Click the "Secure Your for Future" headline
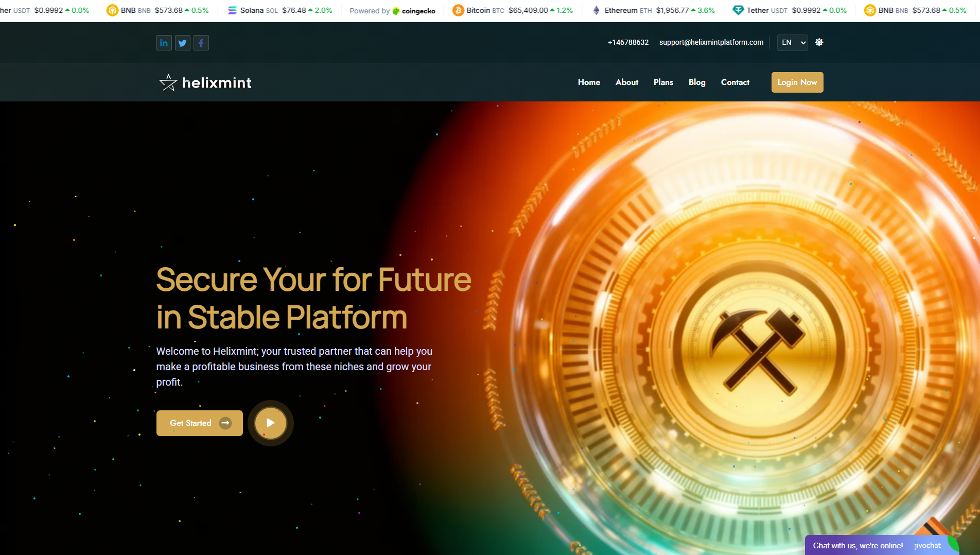 [x=313, y=280]
